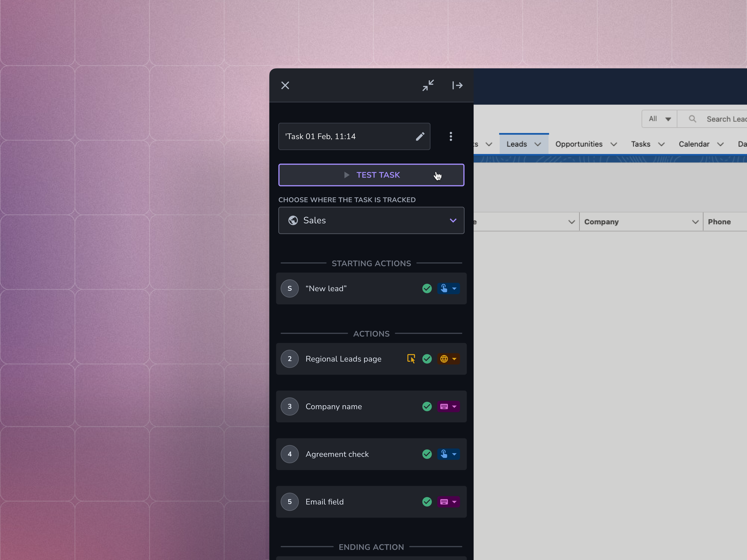Viewport: 747px width, 560px height.
Task: Open the Tasks tab
Action: point(640,144)
